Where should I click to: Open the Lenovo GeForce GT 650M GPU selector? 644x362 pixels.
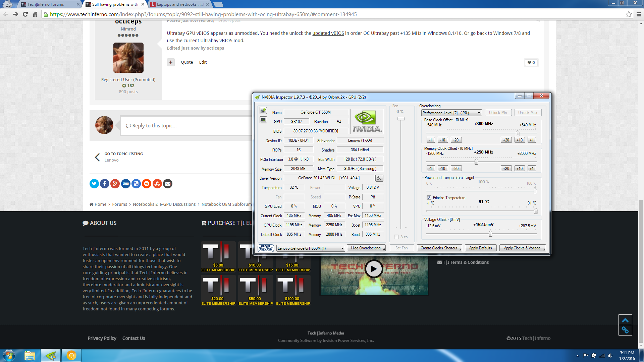pyautogui.click(x=311, y=248)
